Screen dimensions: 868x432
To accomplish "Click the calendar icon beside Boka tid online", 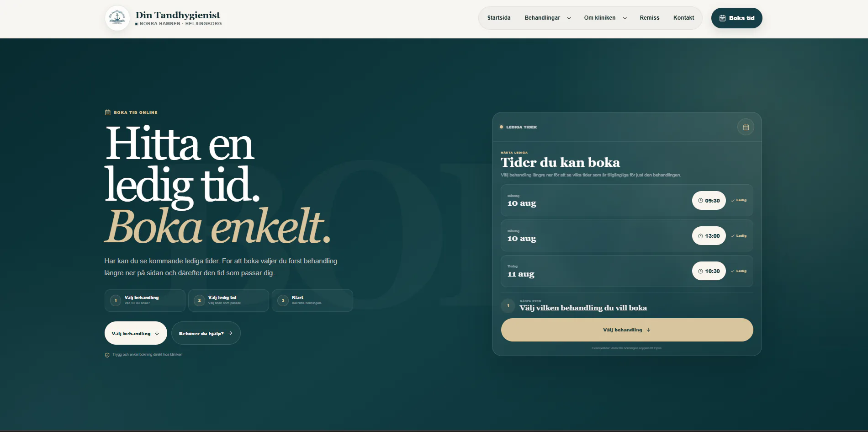I will pos(108,112).
